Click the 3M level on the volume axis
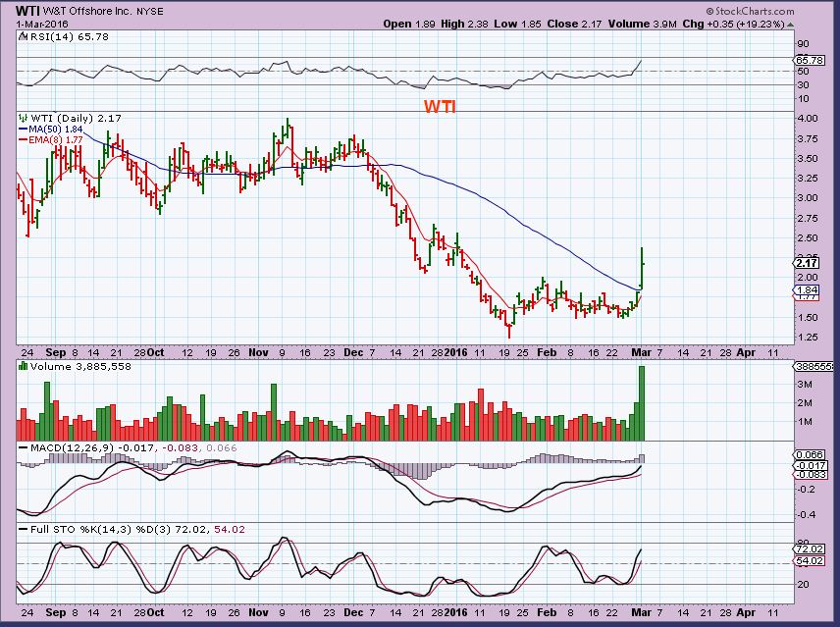The width and height of the screenshot is (840, 627). pyautogui.click(x=805, y=385)
